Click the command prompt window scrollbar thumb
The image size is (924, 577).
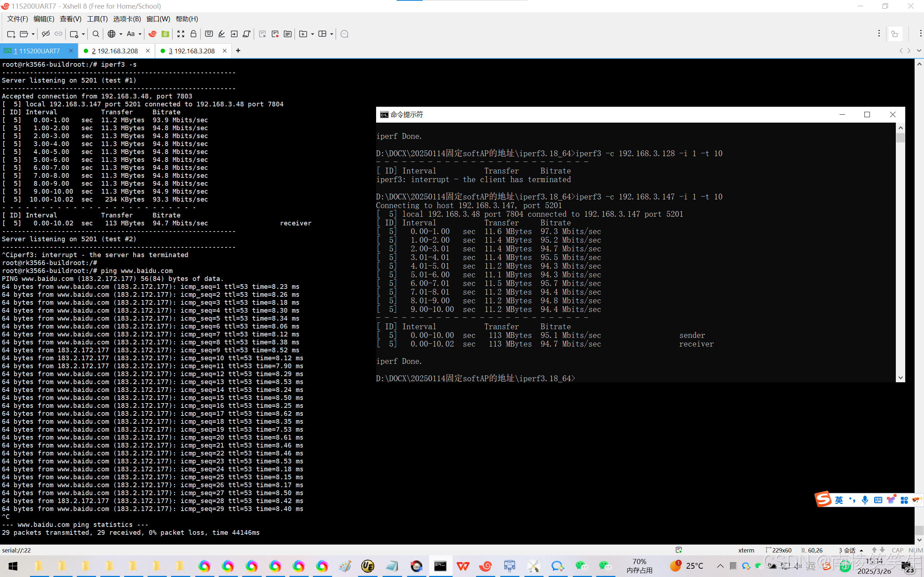click(900, 137)
